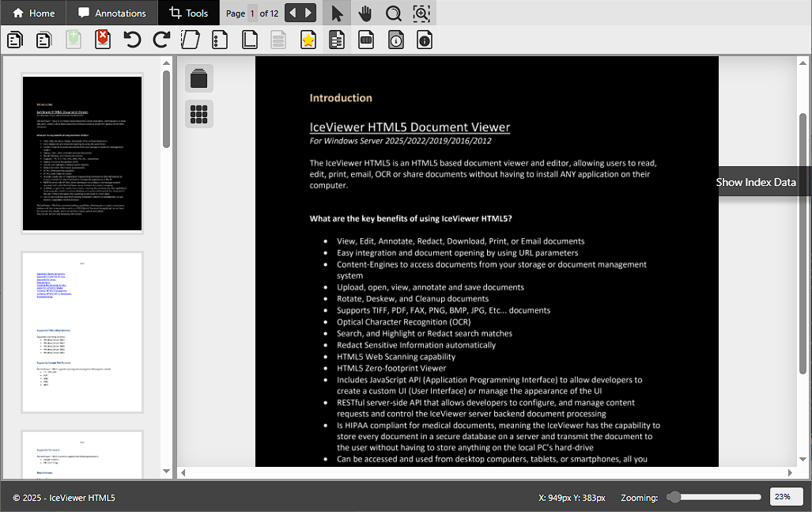Click document scroll down arrow
Viewport: 812px width, 512px height.
tap(803, 459)
